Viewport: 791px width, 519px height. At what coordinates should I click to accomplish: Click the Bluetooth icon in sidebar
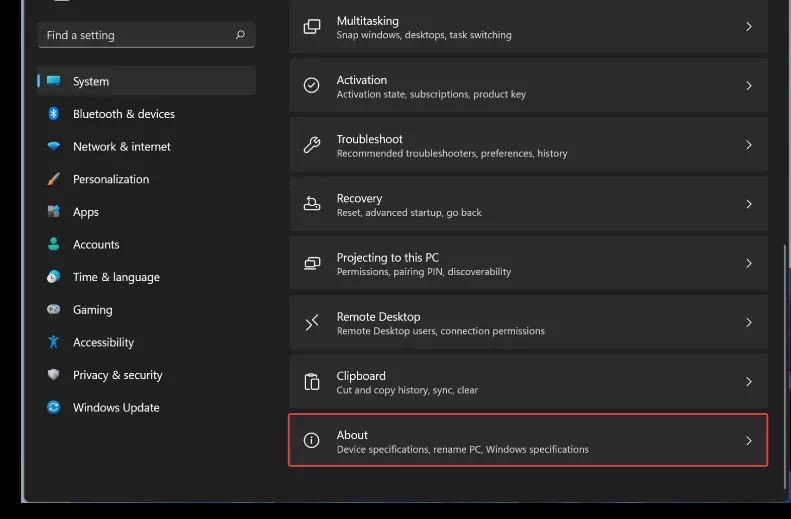[53, 113]
